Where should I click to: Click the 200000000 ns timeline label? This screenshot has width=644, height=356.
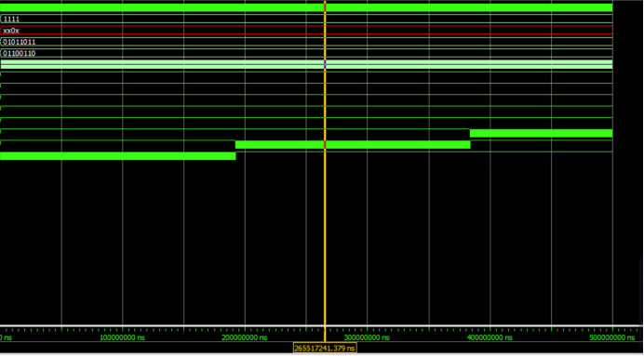click(245, 337)
